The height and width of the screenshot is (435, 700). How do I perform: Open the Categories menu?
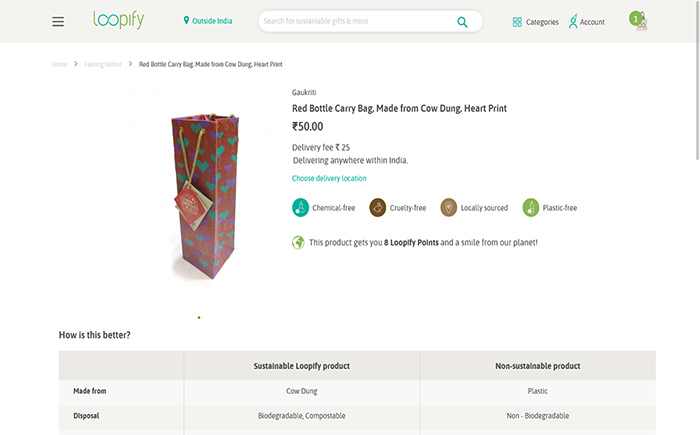535,22
